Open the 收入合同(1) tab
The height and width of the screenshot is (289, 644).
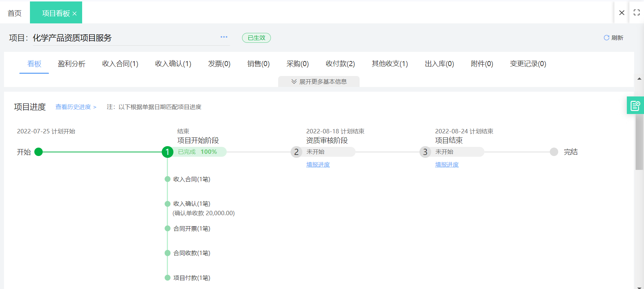click(120, 64)
